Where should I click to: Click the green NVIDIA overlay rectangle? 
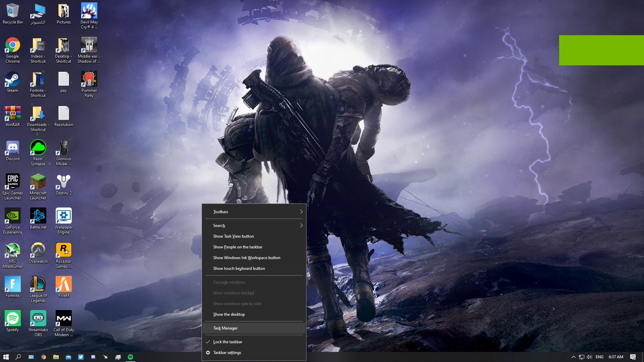[602, 50]
